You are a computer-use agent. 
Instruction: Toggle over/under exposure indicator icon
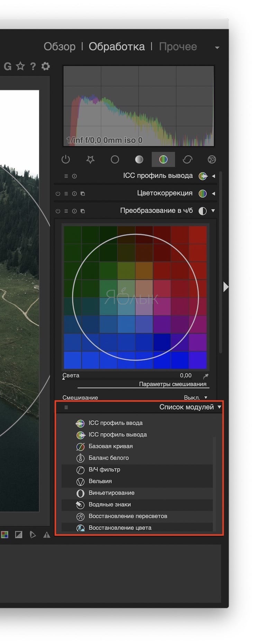[x=19, y=535]
